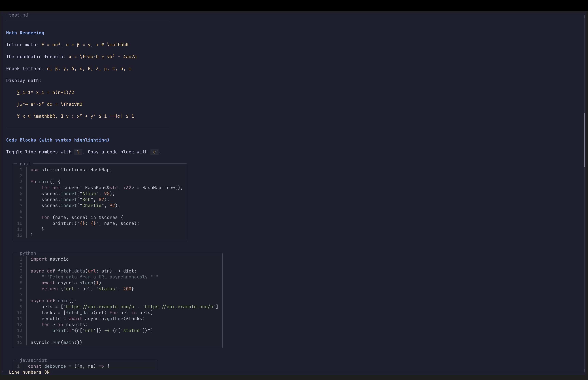Click the tasks list comprehension line
The image size is (588, 380).
[97, 313]
